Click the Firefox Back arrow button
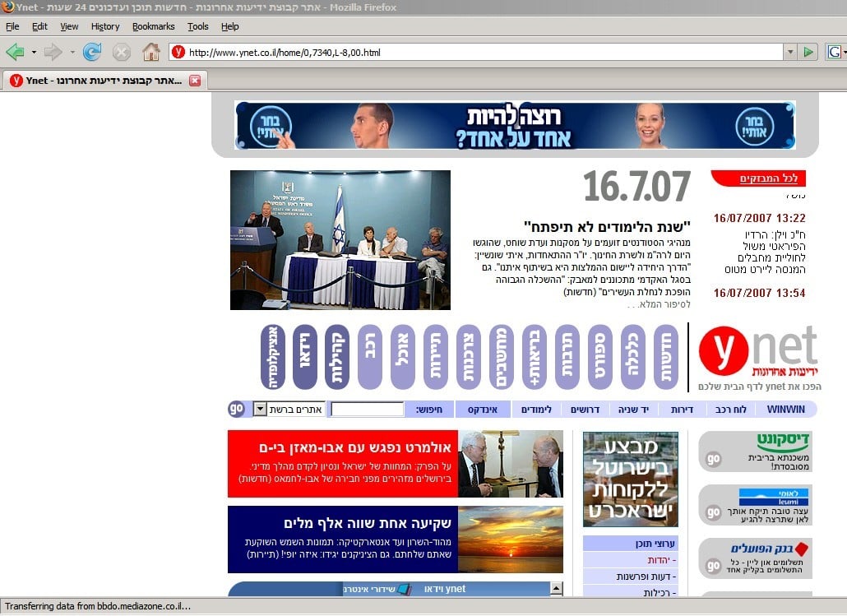 coord(15,53)
